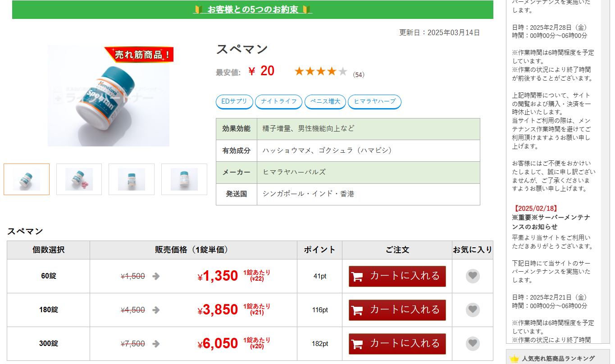615x364 pixels.
Task: Click the 販売価格(1錠単価) column header
Action: pos(194,250)
